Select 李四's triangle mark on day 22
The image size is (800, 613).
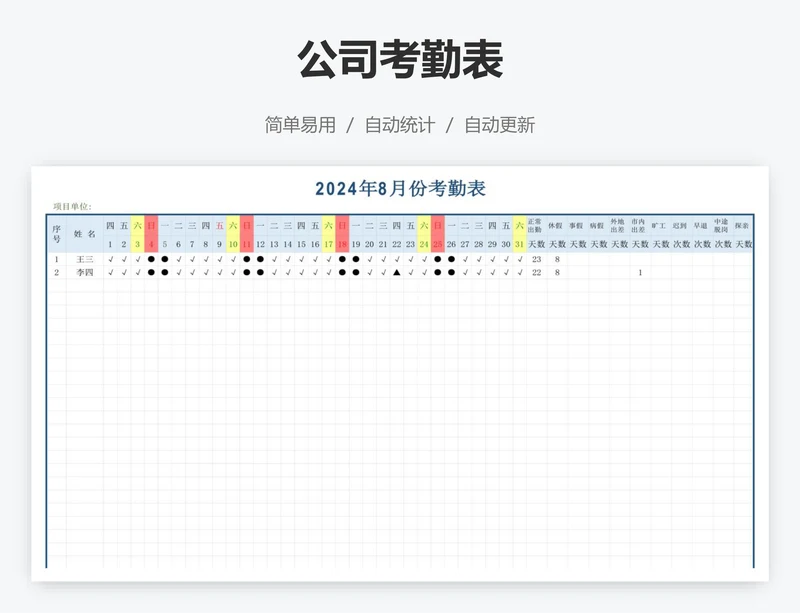pos(397,273)
